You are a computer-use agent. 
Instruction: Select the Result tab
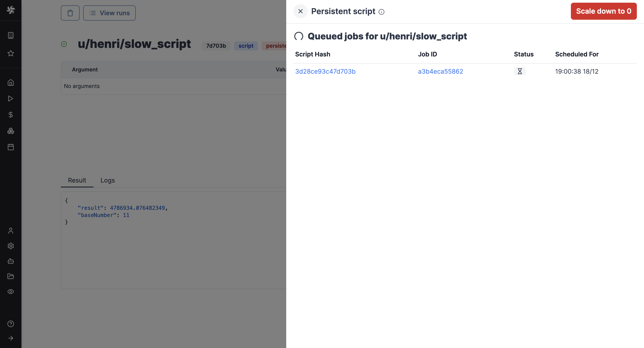[77, 180]
